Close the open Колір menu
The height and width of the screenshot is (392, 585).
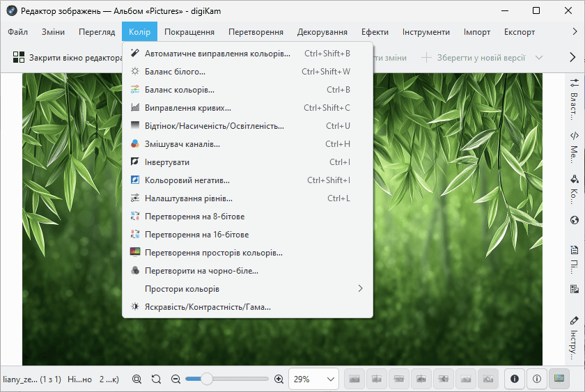coord(139,32)
